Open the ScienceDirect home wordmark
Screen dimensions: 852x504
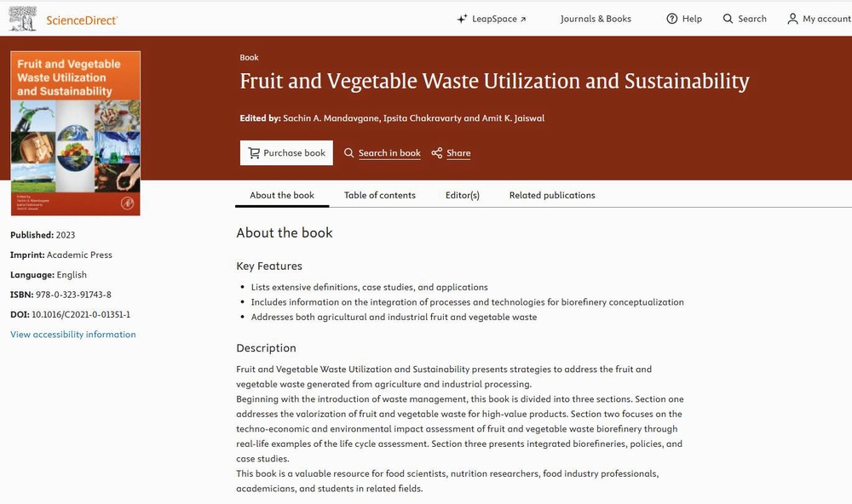click(x=82, y=20)
